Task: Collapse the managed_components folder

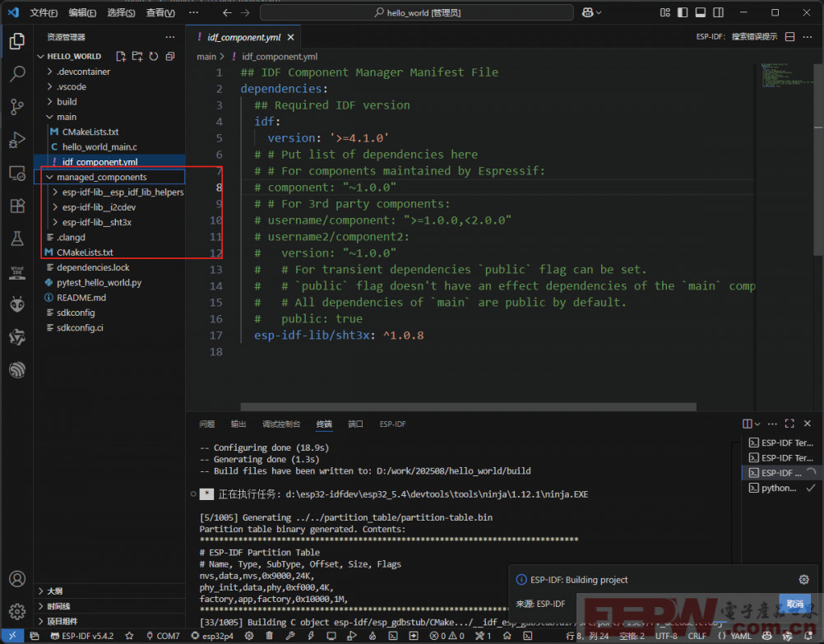Action: (x=101, y=177)
